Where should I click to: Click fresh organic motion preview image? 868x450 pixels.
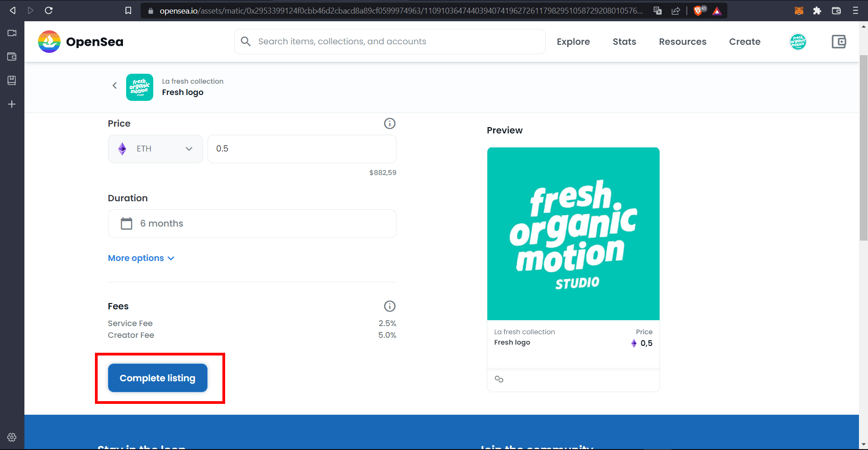tap(573, 234)
